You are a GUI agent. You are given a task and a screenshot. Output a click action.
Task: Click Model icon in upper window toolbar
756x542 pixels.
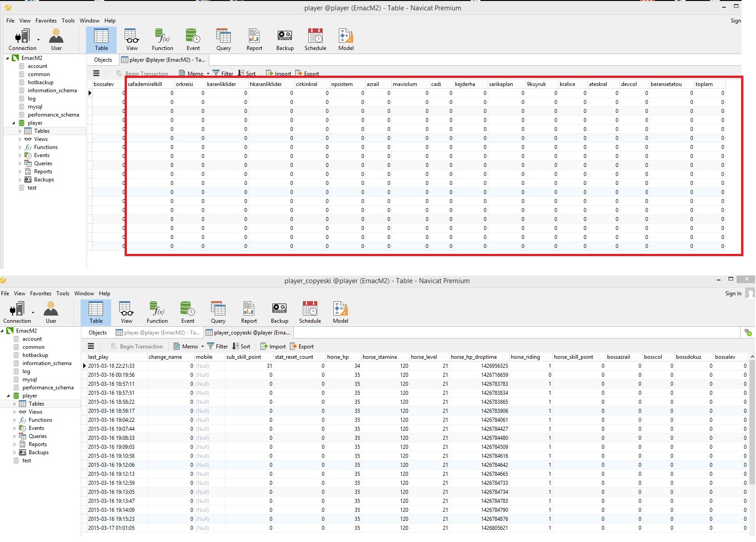tap(346, 40)
